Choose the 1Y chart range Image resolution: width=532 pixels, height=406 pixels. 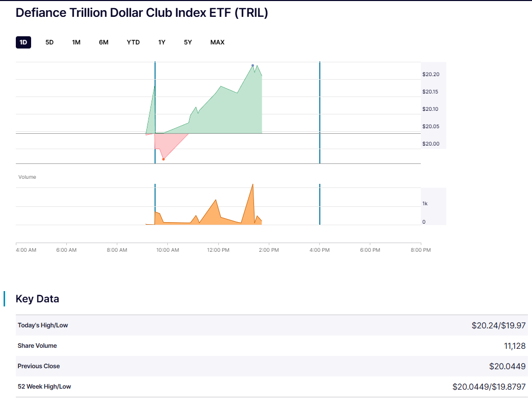tap(162, 42)
